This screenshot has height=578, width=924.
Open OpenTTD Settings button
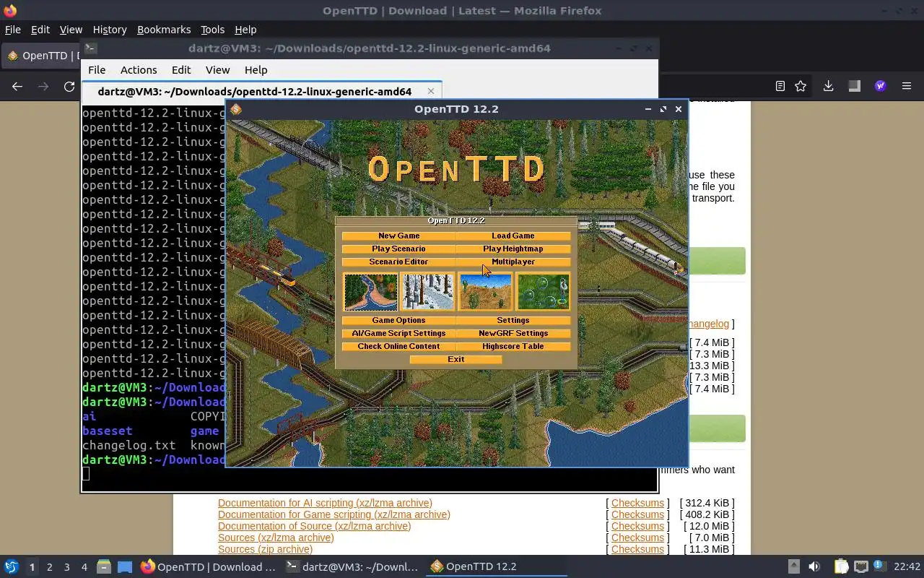[x=513, y=320]
